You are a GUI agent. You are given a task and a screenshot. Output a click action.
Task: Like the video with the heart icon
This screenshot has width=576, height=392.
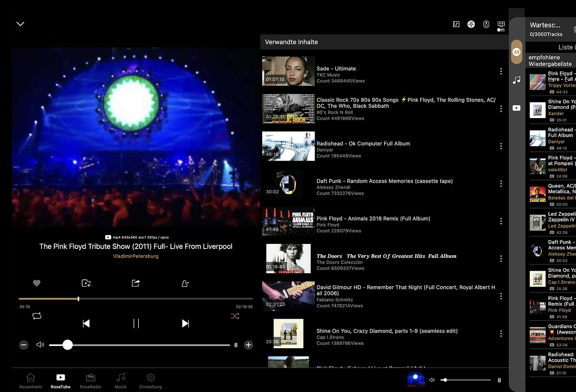(x=37, y=283)
